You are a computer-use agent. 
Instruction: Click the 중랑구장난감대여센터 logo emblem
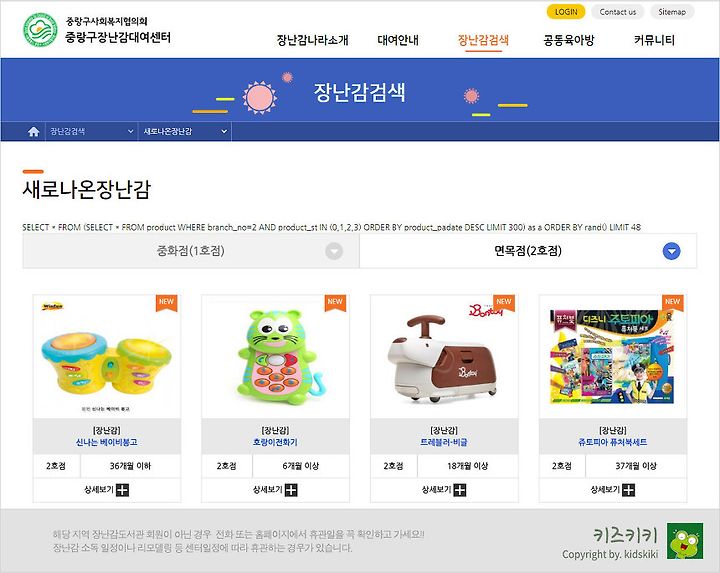(40, 30)
